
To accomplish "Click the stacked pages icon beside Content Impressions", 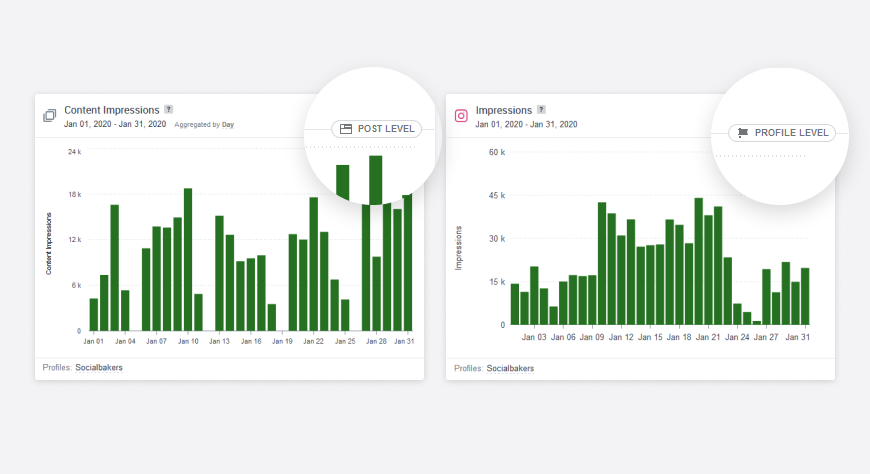I will tap(49, 116).
